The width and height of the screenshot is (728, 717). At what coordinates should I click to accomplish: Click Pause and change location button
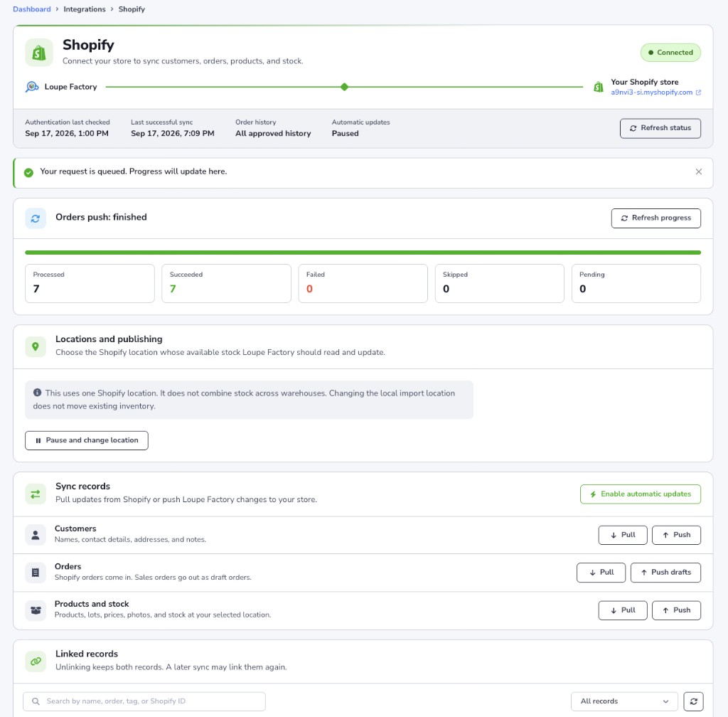86,440
